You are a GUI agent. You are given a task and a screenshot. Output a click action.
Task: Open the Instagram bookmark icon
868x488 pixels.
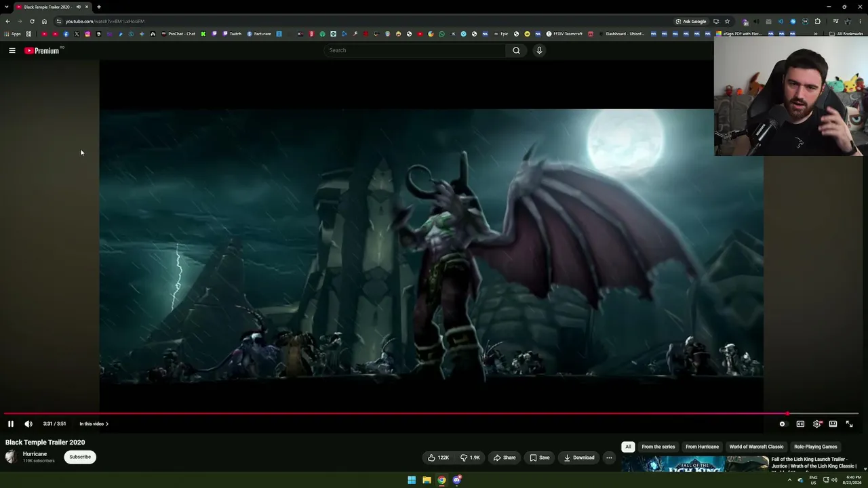pos(87,34)
